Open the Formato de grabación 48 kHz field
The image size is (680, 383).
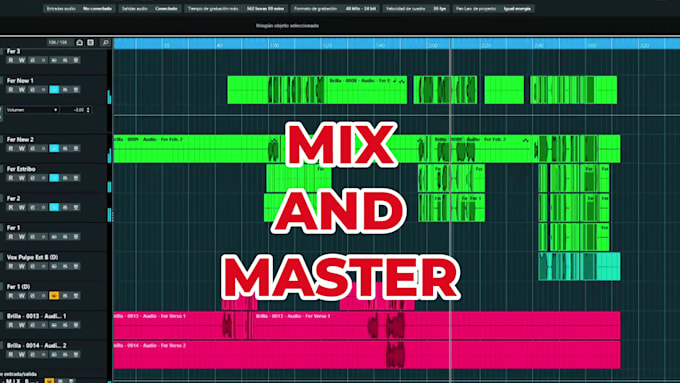335,9
